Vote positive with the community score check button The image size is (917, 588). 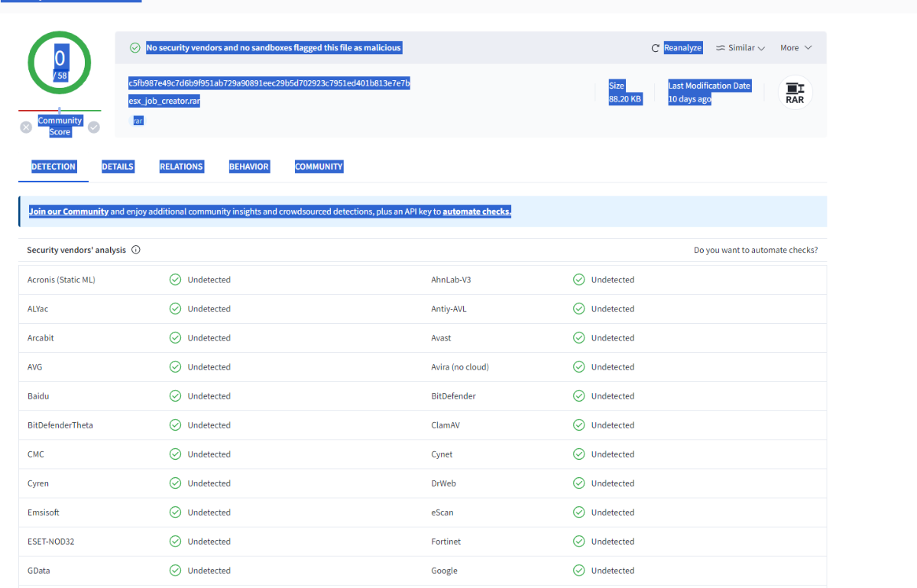[x=93, y=128]
